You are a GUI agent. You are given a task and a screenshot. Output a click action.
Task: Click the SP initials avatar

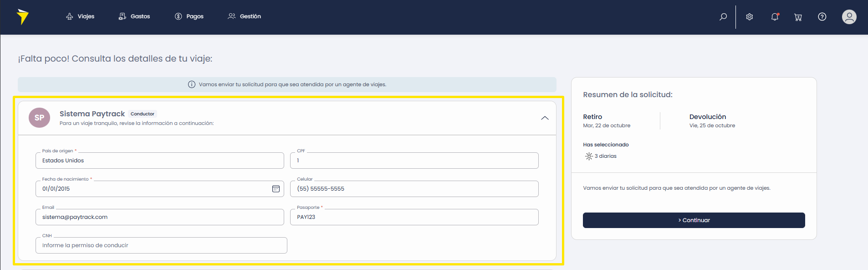(39, 118)
